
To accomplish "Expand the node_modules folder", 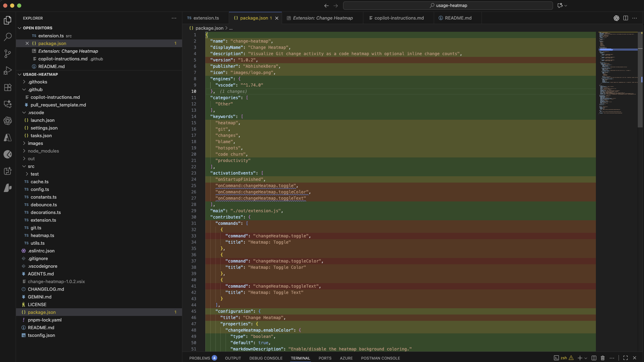I will pyautogui.click(x=43, y=151).
